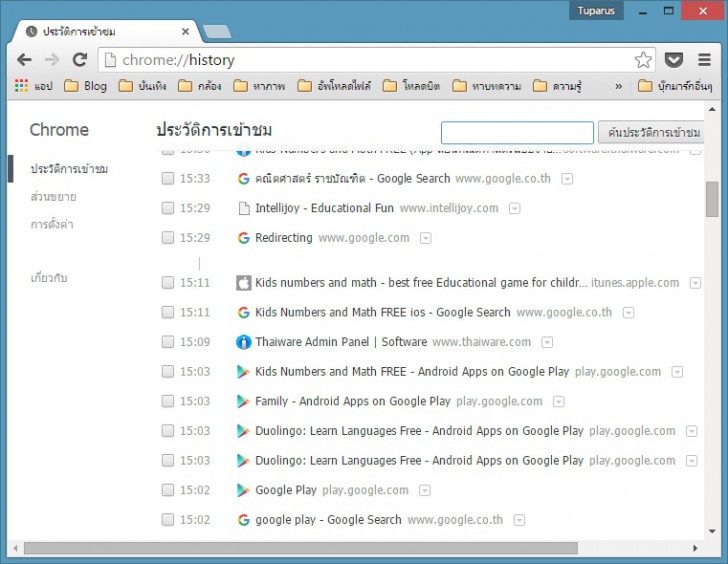
Task: Open dropdown for Kids Numbers Math FREE Play entry
Action: (x=677, y=372)
